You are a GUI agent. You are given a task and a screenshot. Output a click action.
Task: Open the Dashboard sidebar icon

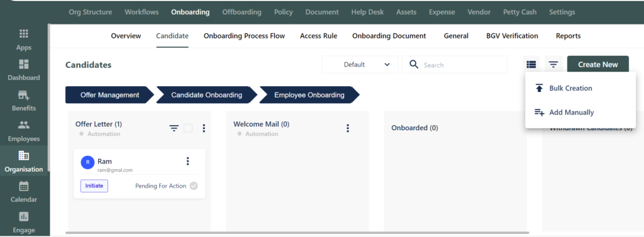[x=24, y=64]
